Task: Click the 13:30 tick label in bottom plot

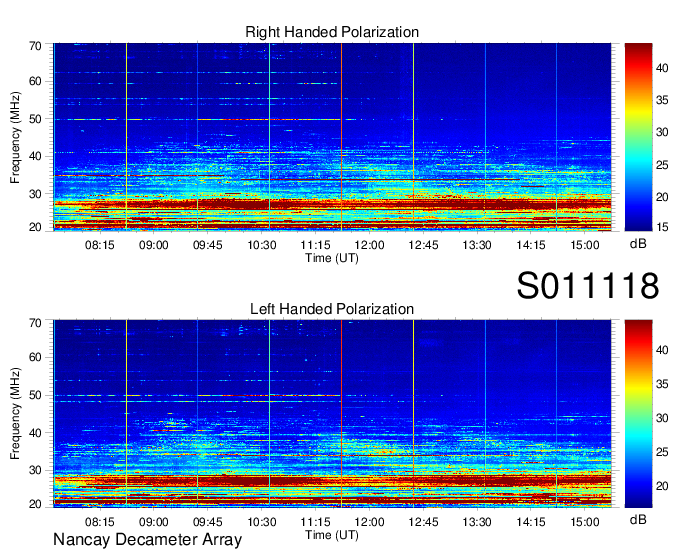Action: point(477,522)
